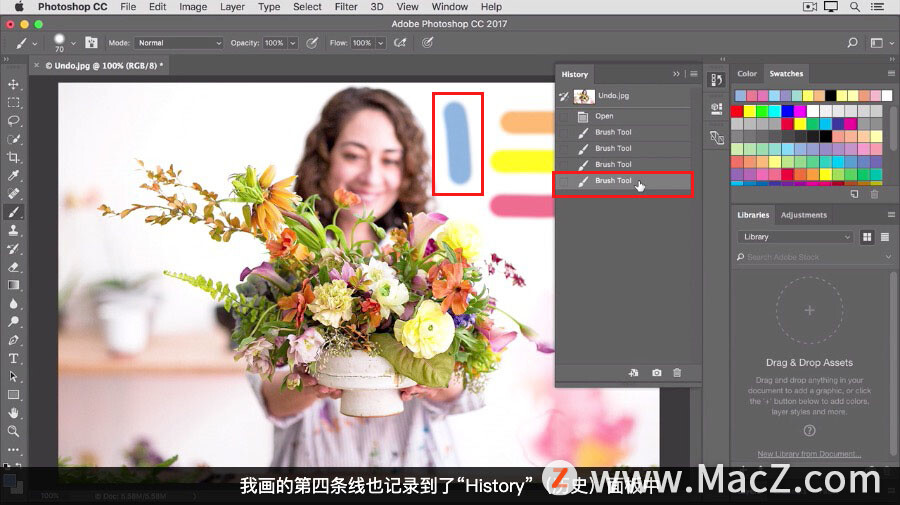The image size is (900, 505).
Task: Select the History Brush tool
Action: pos(13,249)
